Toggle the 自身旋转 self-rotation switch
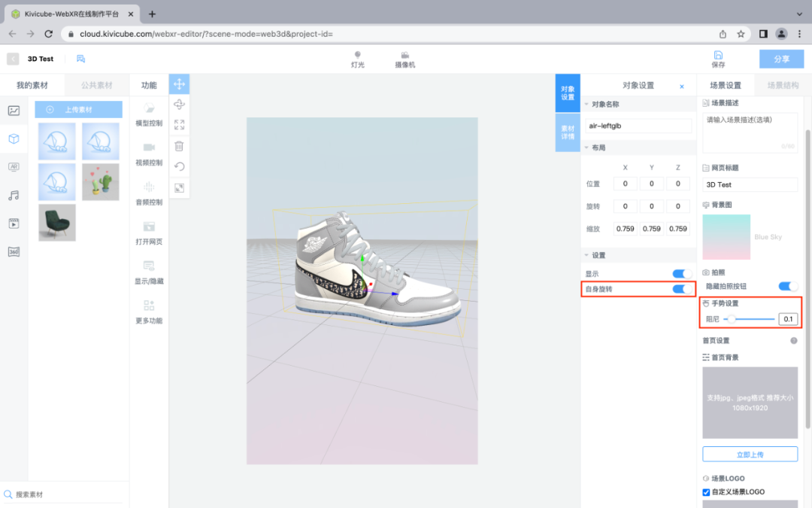Screen dimensions: 812x508 (x=681, y=289)
